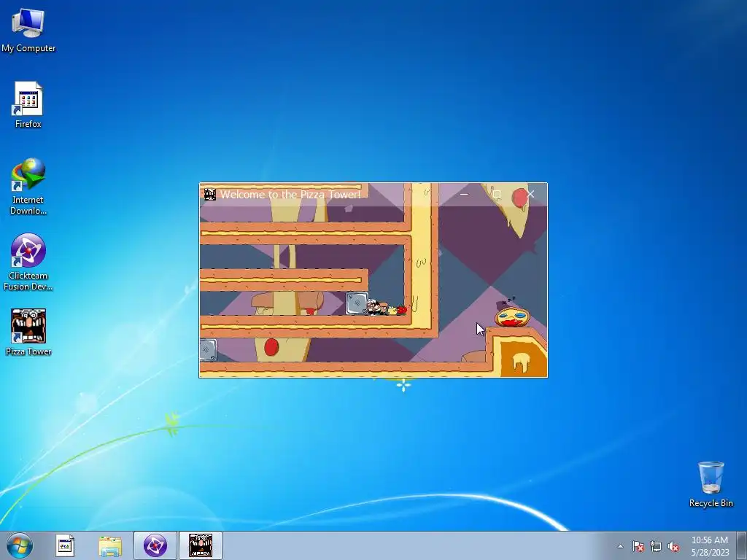The image size is (747, 560).
Task: Click the metal block at bottom-left of game
Action: coord(208,350)
